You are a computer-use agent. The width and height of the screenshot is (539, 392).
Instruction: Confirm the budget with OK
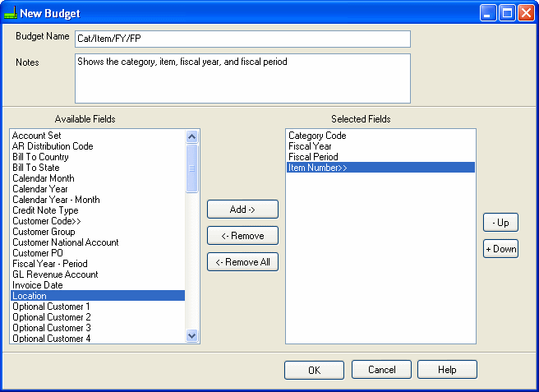click(314, 370)
